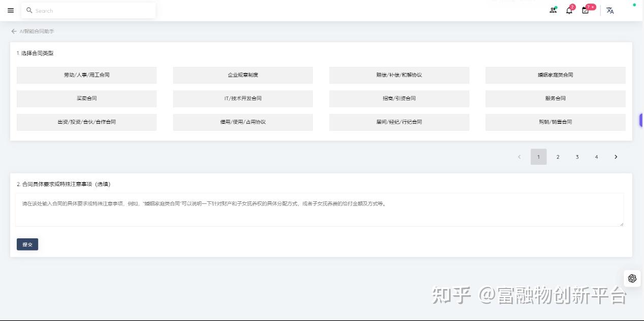
Task: Select IT/技术开发合同 contract type
Action: [243, 98]
